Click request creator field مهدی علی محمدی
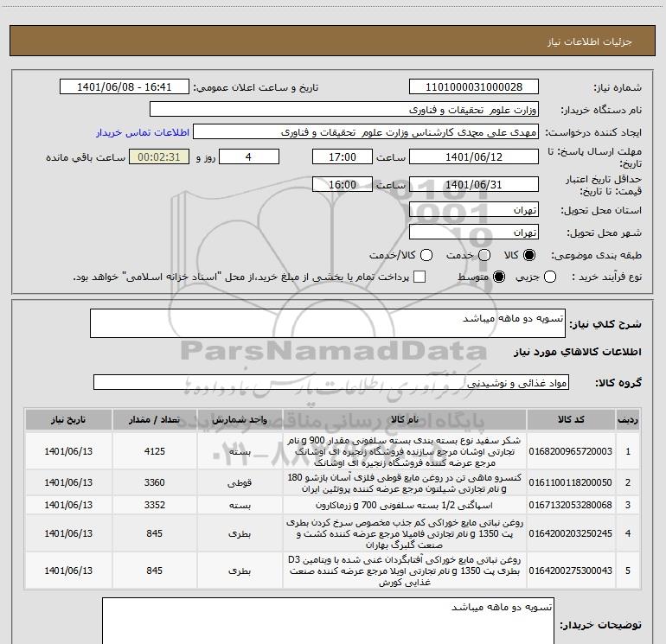666x644 pixels. pyautogui.click(x=366, y=132)
